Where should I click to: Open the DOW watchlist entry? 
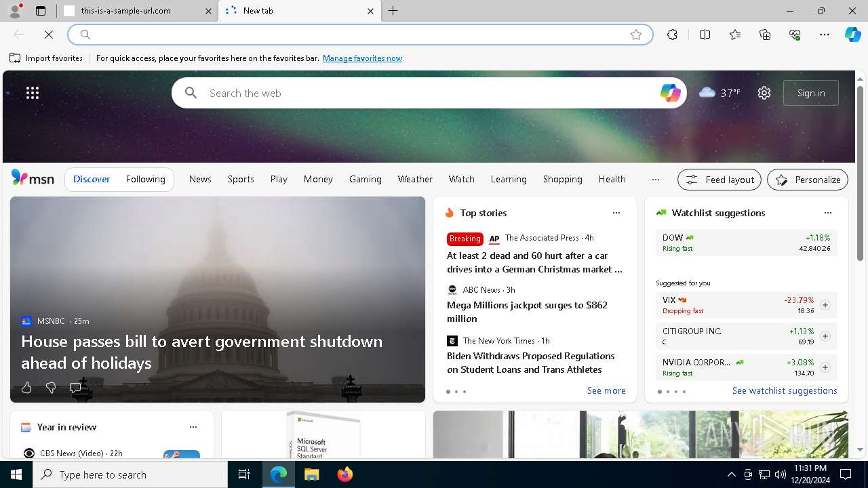(746, 243)
